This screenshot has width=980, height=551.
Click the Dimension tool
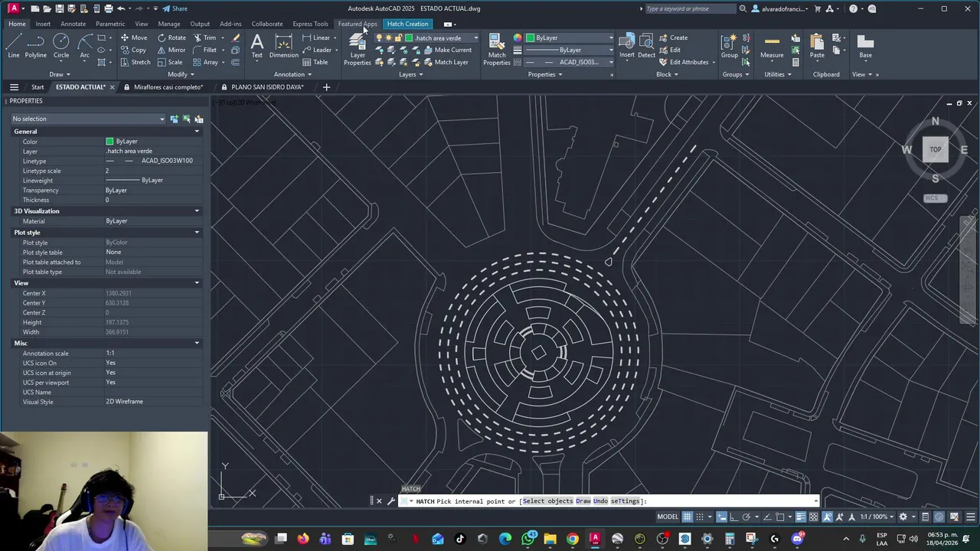pyautogui.click(x=283, y=46)
